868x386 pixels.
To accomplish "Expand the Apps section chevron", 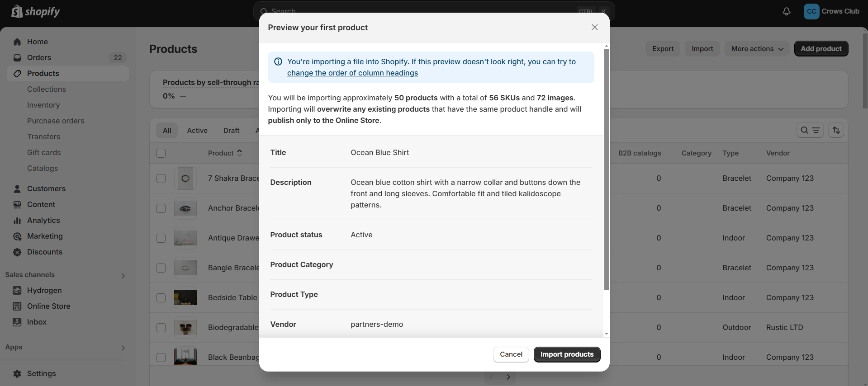I will coord(123,348).
